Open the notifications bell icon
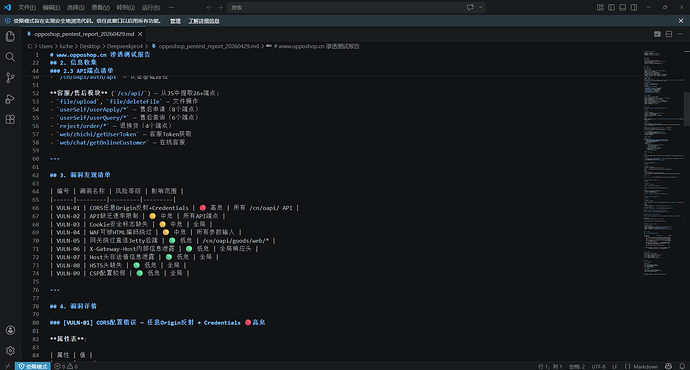 click(x=682, y=366)
